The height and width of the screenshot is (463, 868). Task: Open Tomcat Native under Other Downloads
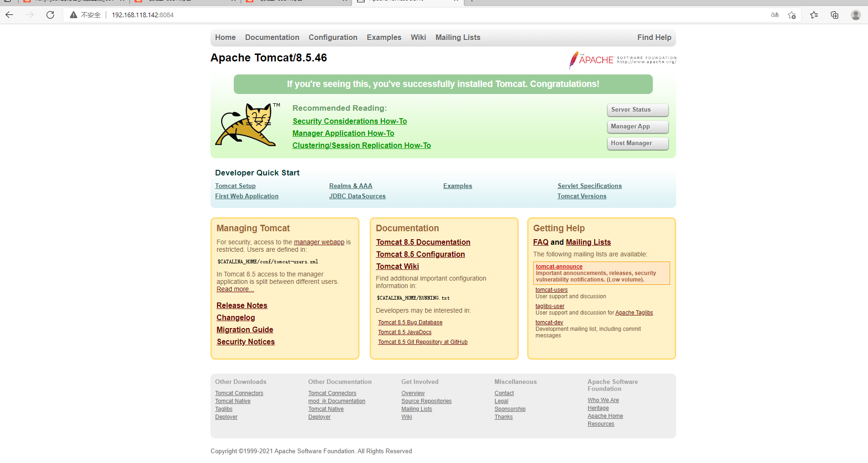point(233,401)
